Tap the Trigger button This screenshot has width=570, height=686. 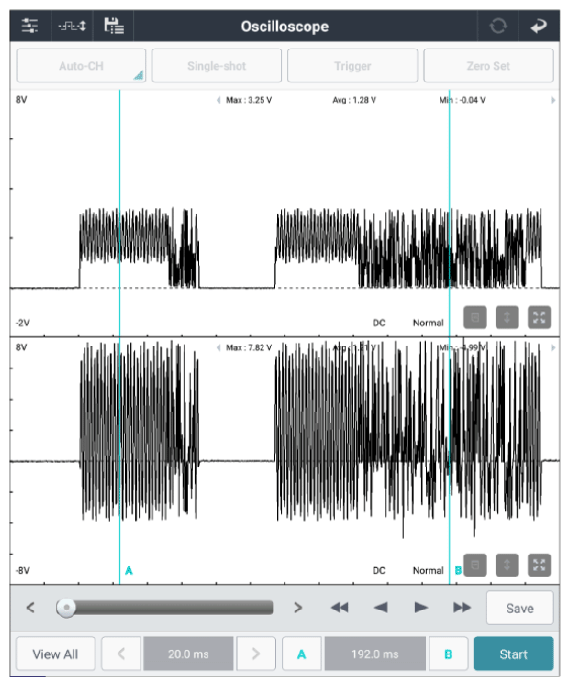[353, 66]
